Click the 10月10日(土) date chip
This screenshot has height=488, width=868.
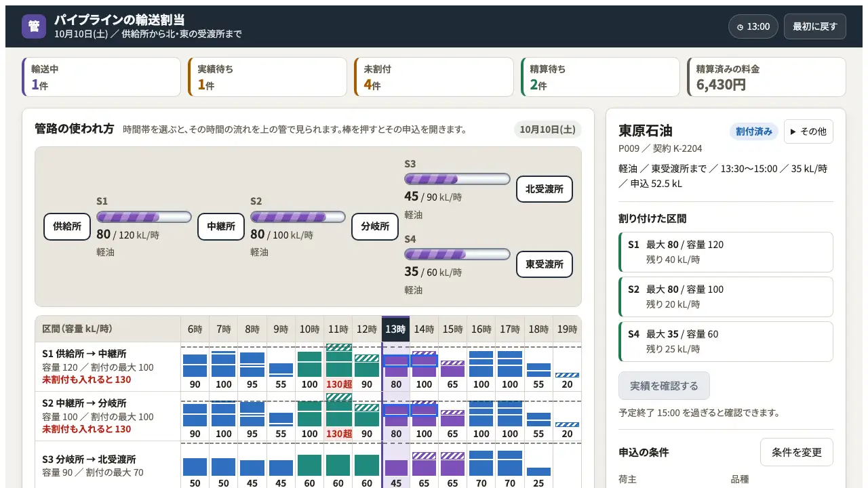pyautogui.click(x=547, y=129)
